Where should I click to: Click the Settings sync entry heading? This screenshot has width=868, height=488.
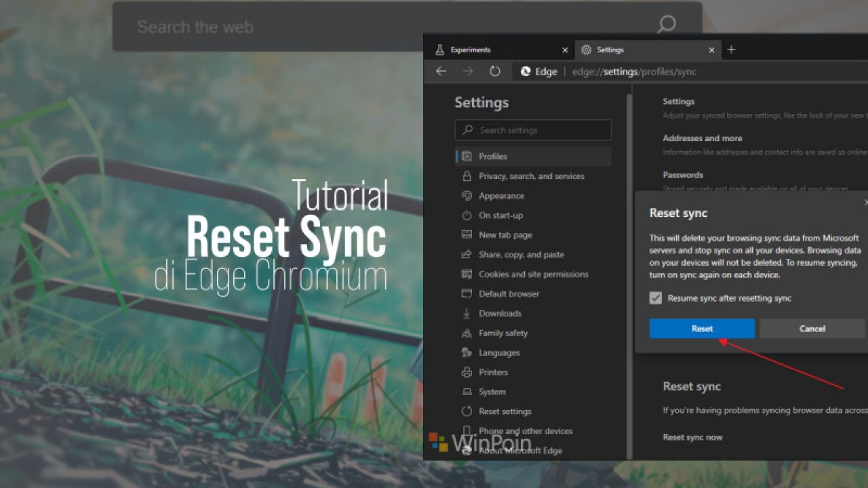coord(679,102)
